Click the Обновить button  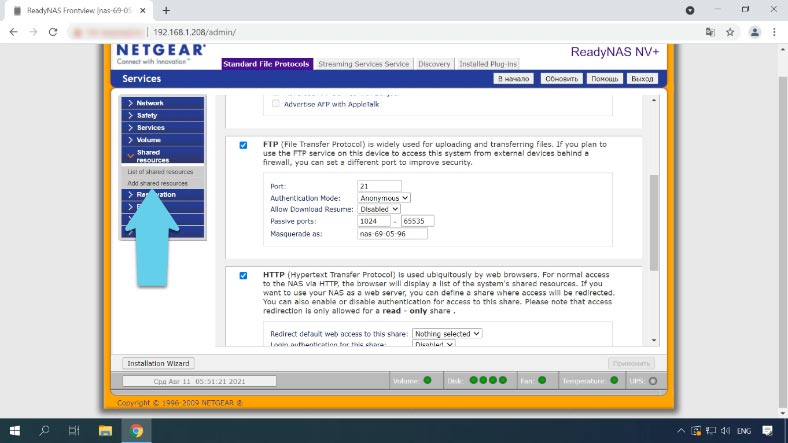(x=561, y=79)
